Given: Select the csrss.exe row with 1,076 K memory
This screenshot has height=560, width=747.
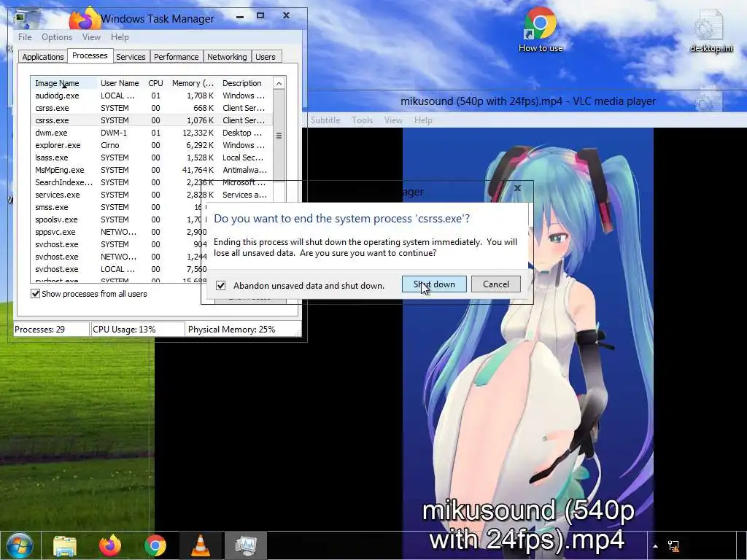Looking at the screenshot, I should pos(152,120).
